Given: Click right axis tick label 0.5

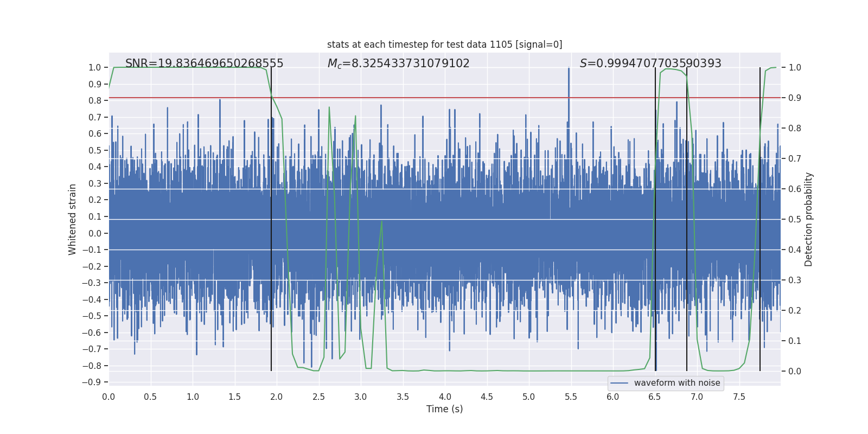Looking at the screenshot, I should [795, 219].
